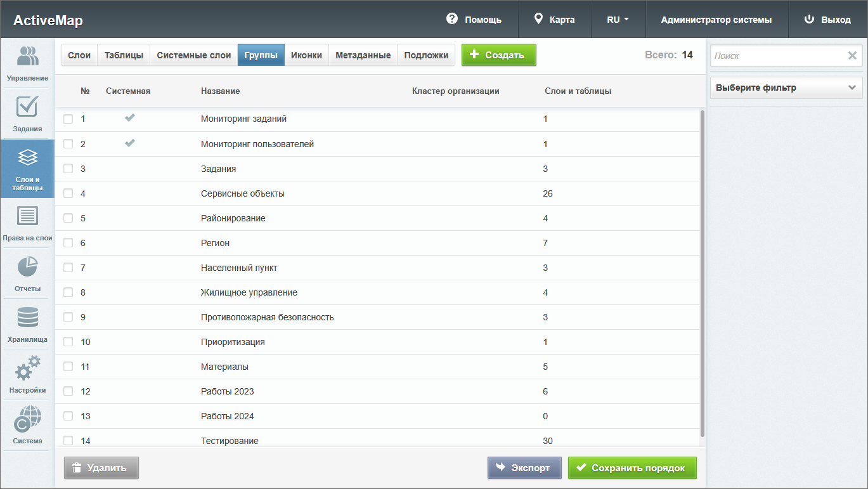
Task: Clear search field with X icon
Action: pos(852,56)
